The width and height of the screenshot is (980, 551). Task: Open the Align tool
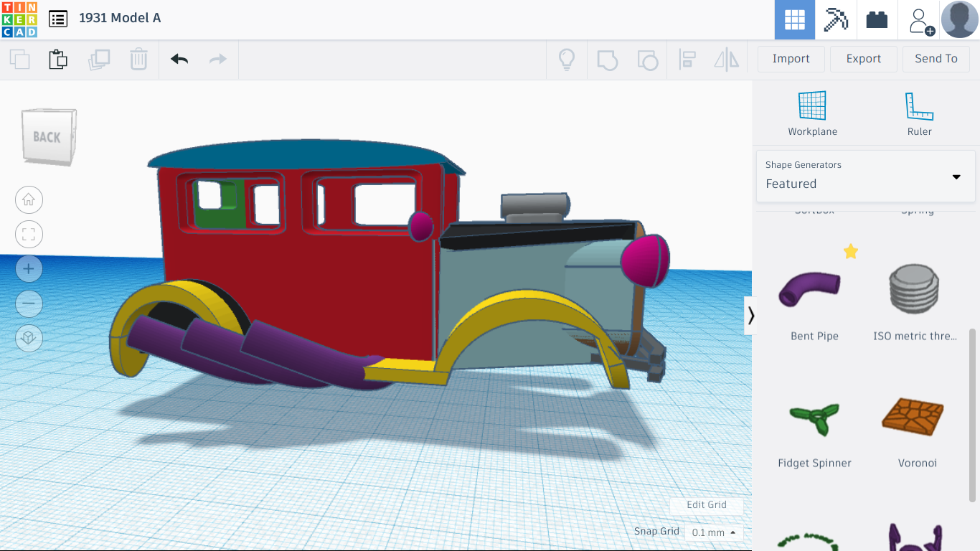tap(687, 60)
